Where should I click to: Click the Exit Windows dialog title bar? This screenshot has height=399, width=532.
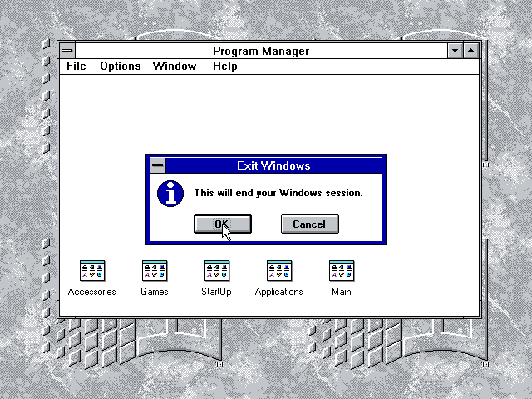273,165
